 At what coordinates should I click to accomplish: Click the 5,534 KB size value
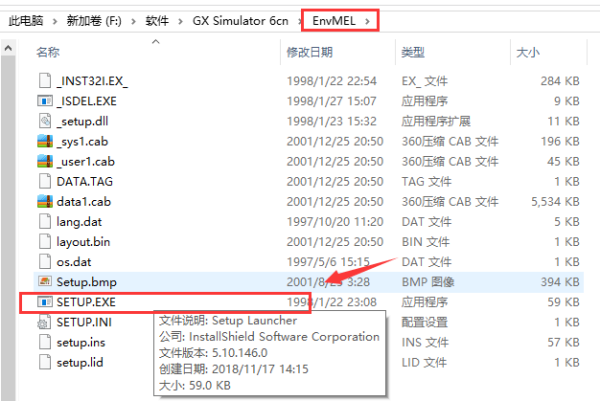tap(555, 202)
